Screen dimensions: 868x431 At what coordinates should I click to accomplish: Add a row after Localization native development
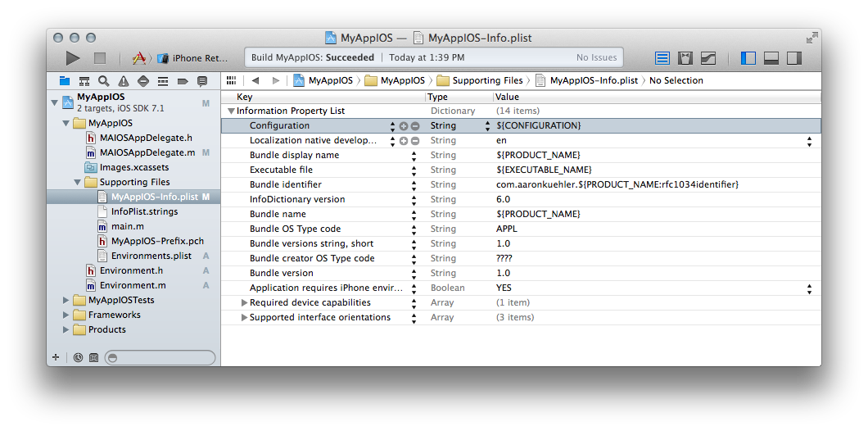(x=404, y=141)
